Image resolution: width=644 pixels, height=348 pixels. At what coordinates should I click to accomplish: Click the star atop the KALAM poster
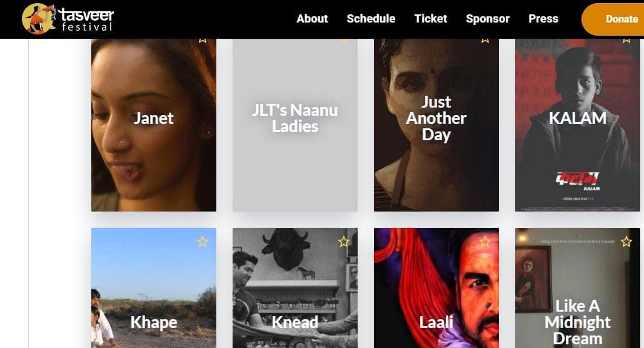(626, 41)
